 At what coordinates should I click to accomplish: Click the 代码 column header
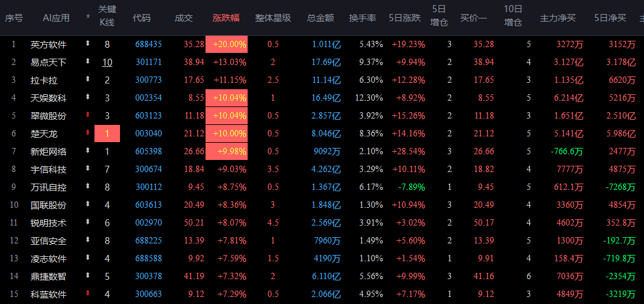[141, 18]
